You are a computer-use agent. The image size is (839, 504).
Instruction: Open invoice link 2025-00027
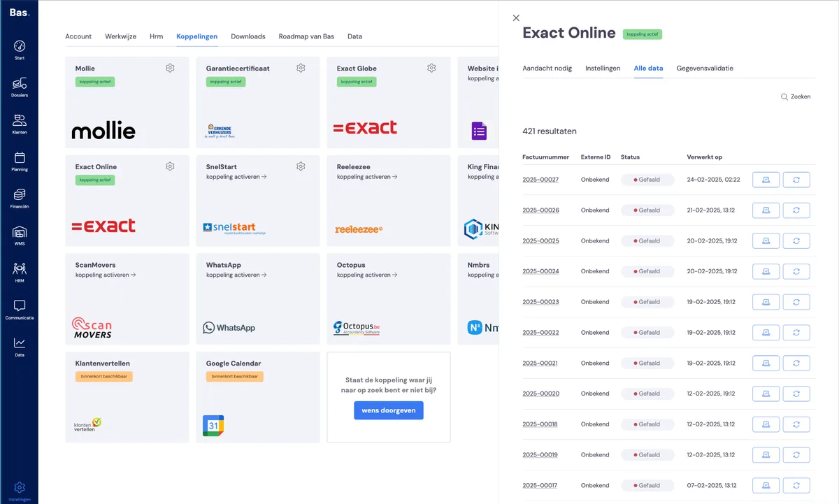pos(540,180)
